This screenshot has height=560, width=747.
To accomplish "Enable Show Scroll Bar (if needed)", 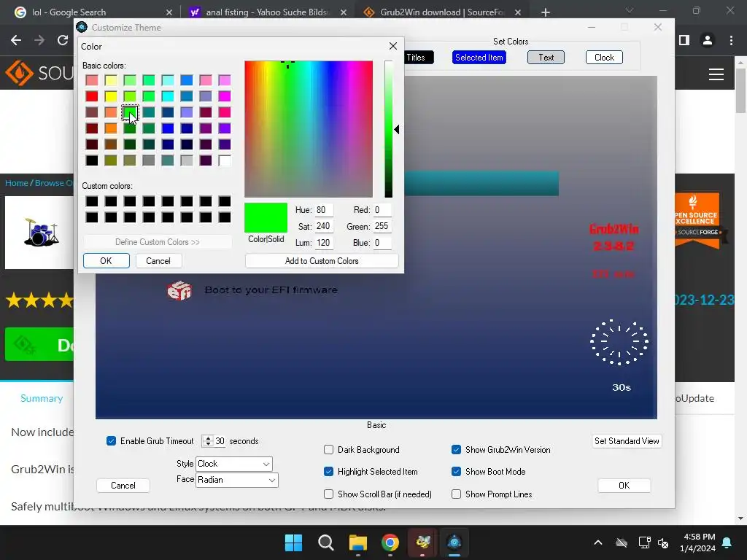I will pos(328,494).
